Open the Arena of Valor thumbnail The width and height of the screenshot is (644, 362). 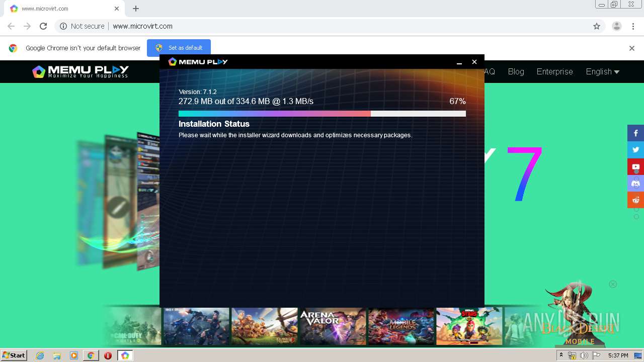[x=333, y=326]
